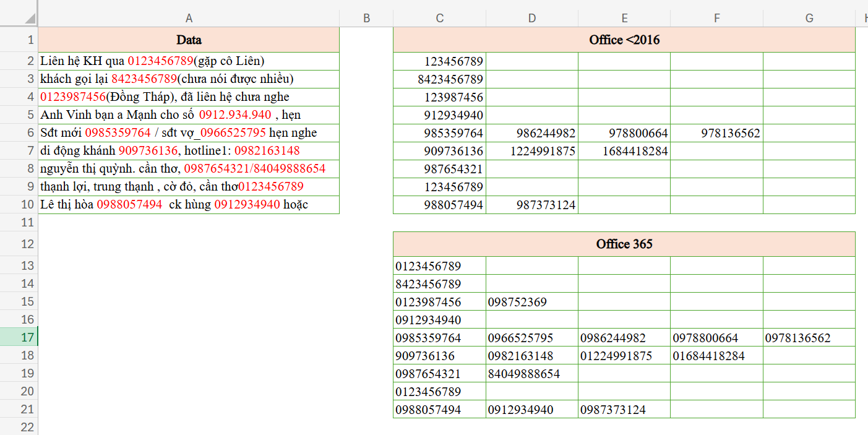Viewport: 868px width, 435px height.
Task: Select row 11 header
Action: pos(19,223)
